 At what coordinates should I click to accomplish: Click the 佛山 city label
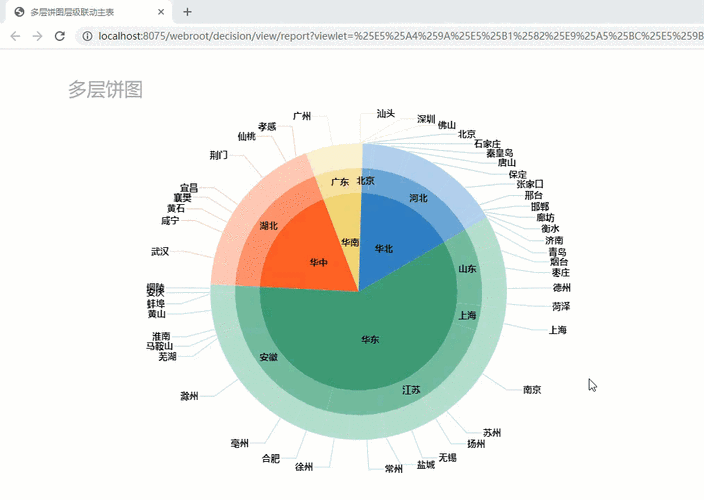click(447, 125)
